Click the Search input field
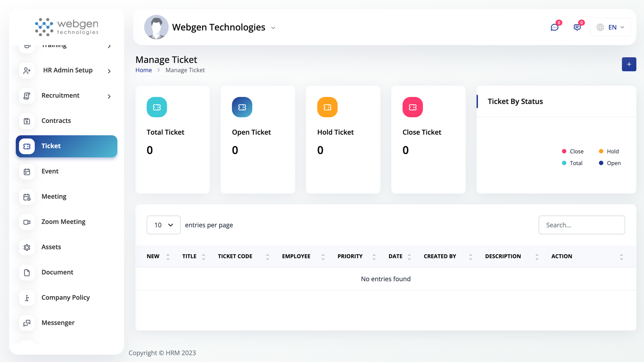 581,225
